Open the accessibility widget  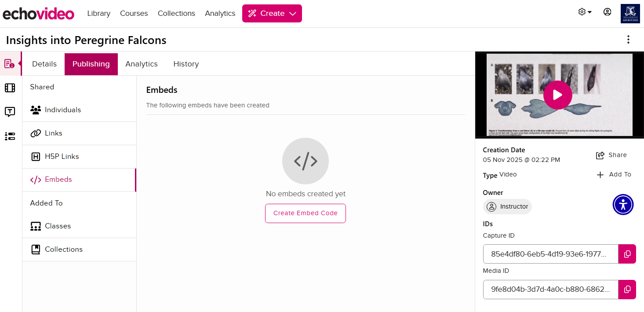pyautogui.click(x=623, y=205)
